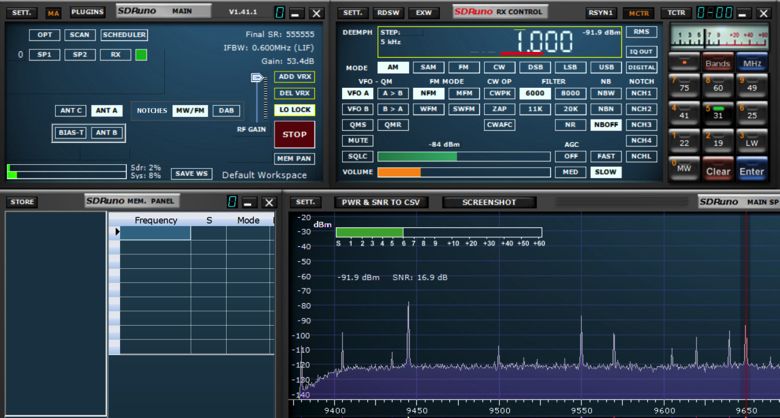Click the blue Enter key
The height and width of the screenshot is (418, 780).
click(752, 169)
